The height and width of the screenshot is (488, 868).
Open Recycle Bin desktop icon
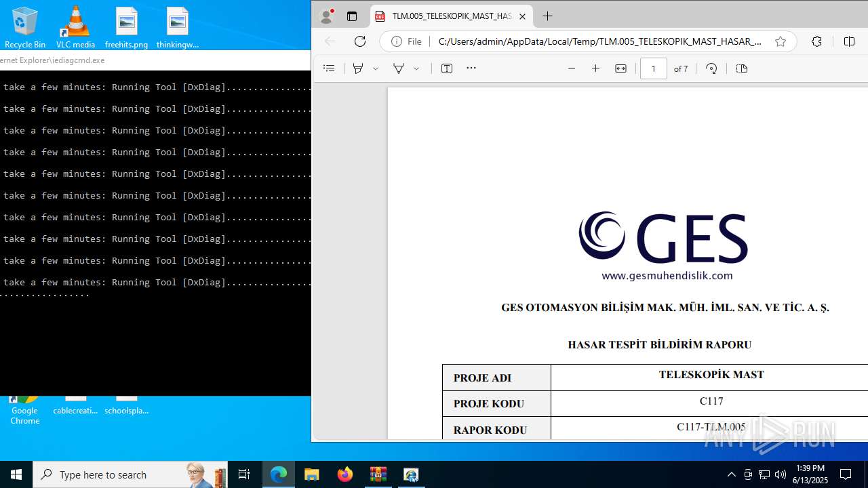25,28
